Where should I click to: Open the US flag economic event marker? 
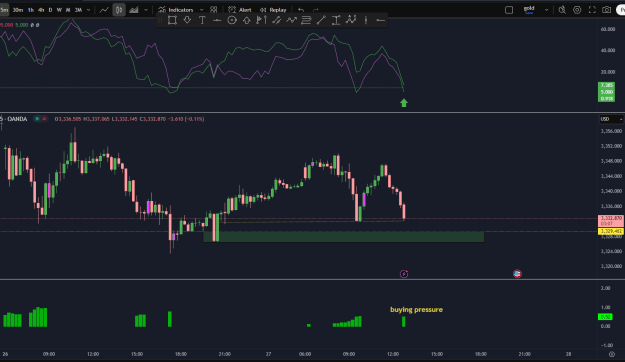pyautogui.click(x=517, y=274)
